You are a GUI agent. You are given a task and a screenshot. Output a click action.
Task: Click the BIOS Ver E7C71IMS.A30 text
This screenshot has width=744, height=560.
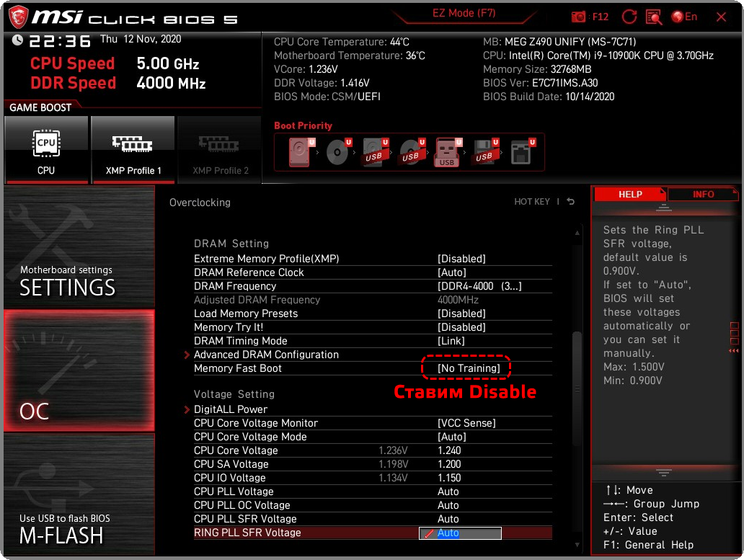point(540,83)
